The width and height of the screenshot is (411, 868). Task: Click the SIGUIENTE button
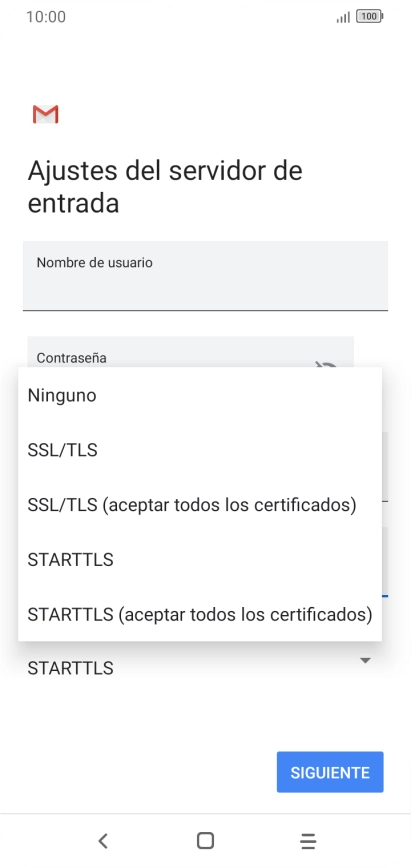[330, 772]
